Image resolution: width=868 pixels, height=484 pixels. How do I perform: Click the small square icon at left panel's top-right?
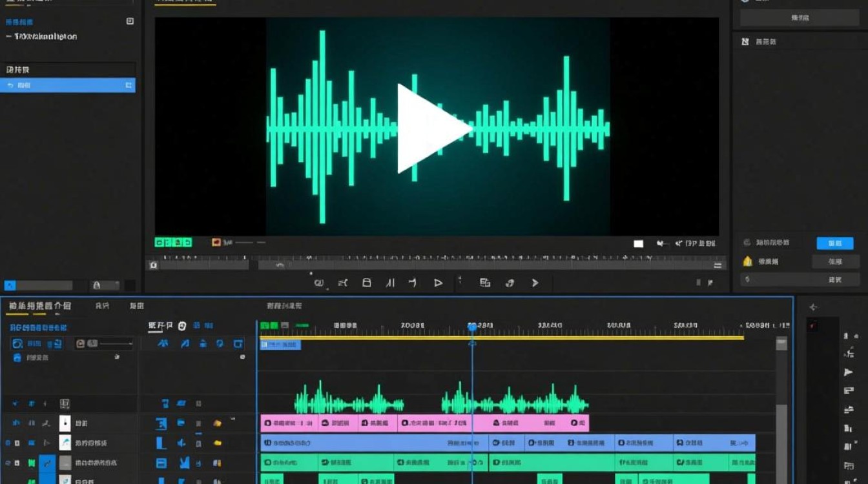tap(130, 21)
